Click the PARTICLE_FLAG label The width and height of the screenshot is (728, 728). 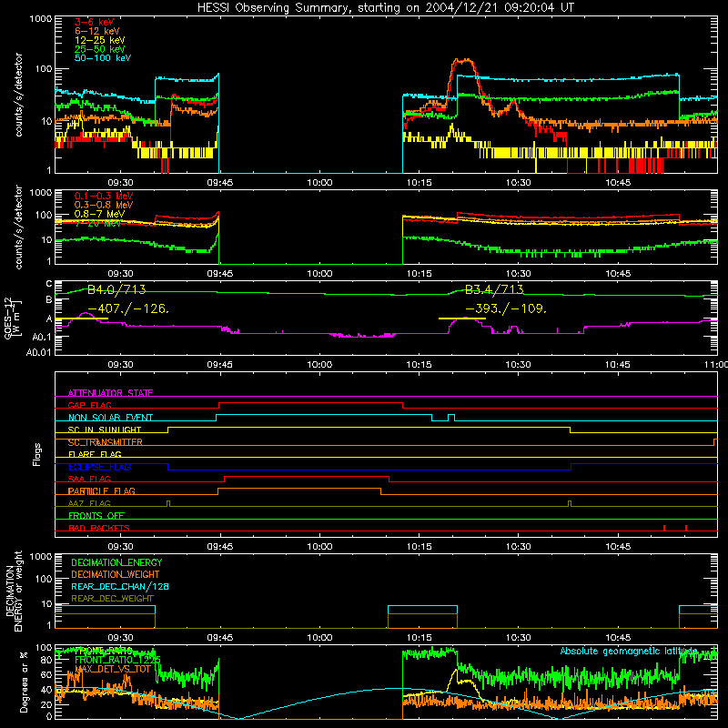point(102,491)
